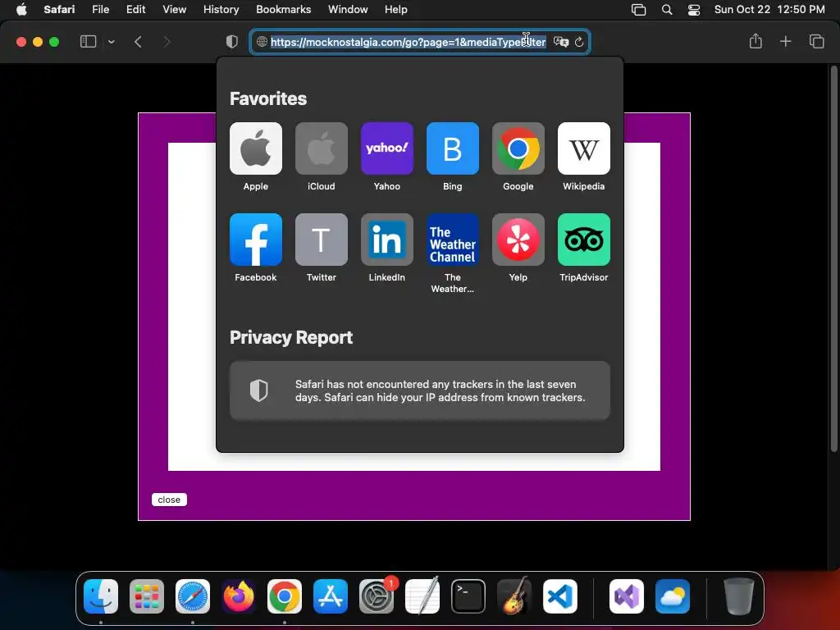Open The Weather Channel favorite
The image size is (840, 630).
tap(453, 240)
